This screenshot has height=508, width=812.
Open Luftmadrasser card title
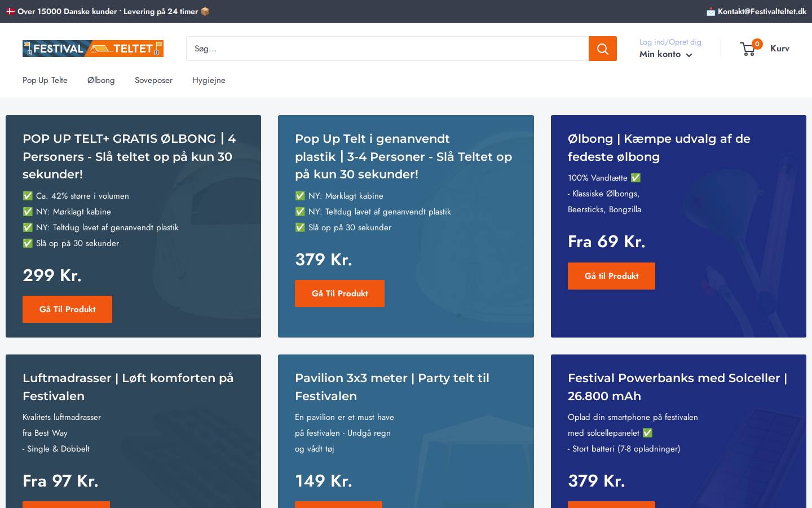(128, 387)
